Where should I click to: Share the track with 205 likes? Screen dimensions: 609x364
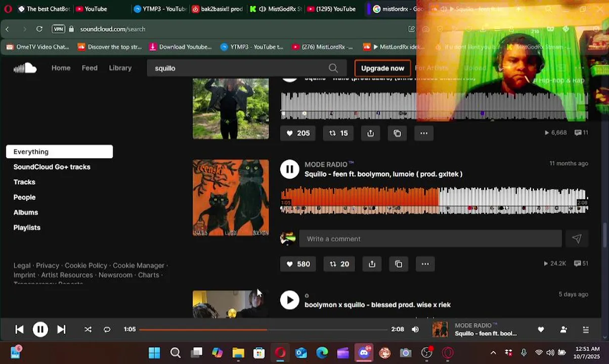pyautogui.click(x=371, y=133)
